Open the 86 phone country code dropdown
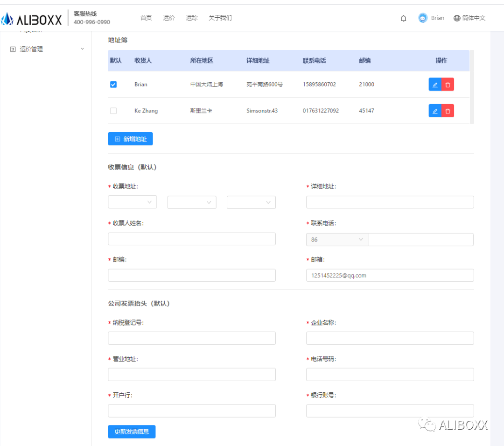 [337, 240]
